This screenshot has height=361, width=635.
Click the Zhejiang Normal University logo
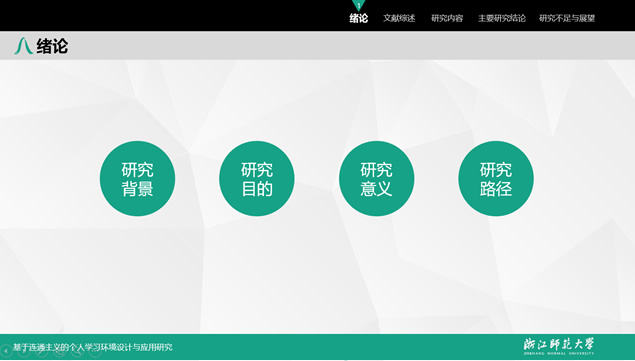(x=558, y=346)
